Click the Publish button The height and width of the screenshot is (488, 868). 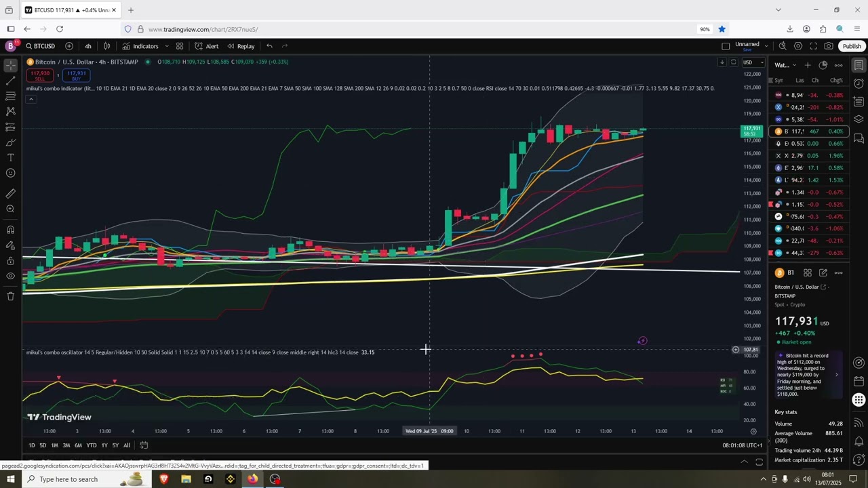coord(852,46)
